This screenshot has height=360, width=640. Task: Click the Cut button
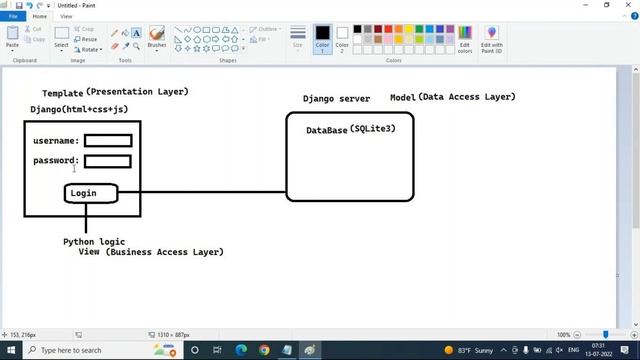click(33, 29)
